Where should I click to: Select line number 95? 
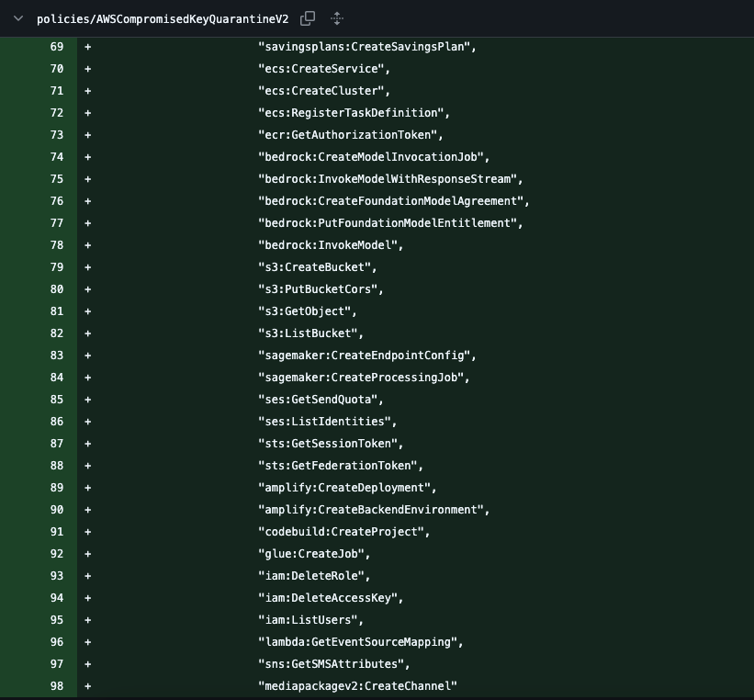point(57,620)
